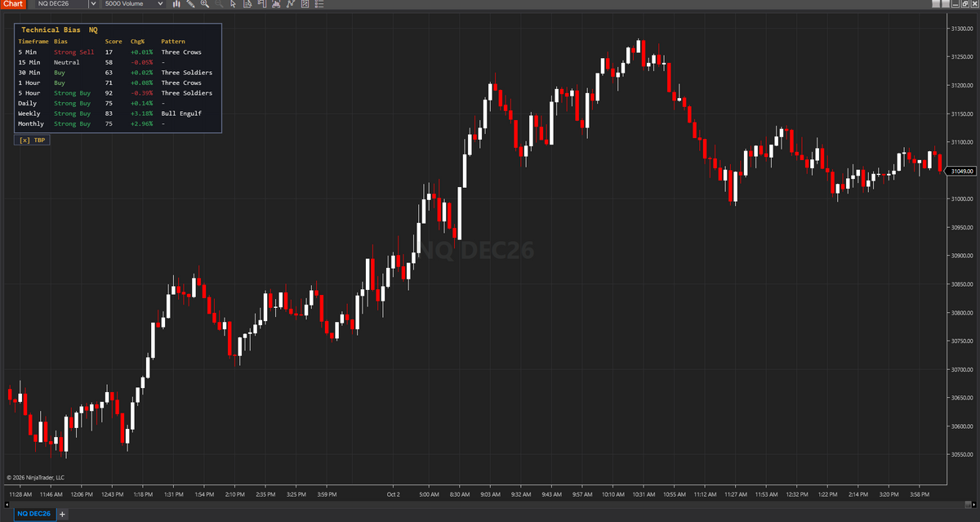
Task: Switch to the NQ DEC26 tab
Action: (x=33, y=514)
